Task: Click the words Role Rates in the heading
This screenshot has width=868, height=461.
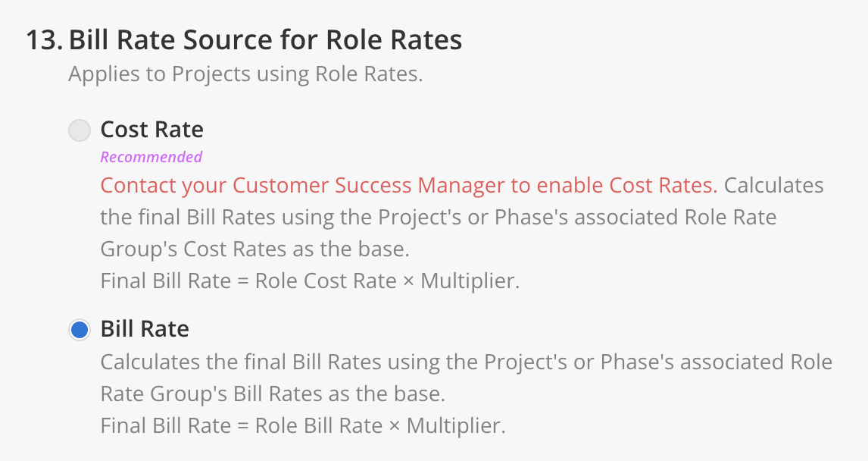Action: 394,40
